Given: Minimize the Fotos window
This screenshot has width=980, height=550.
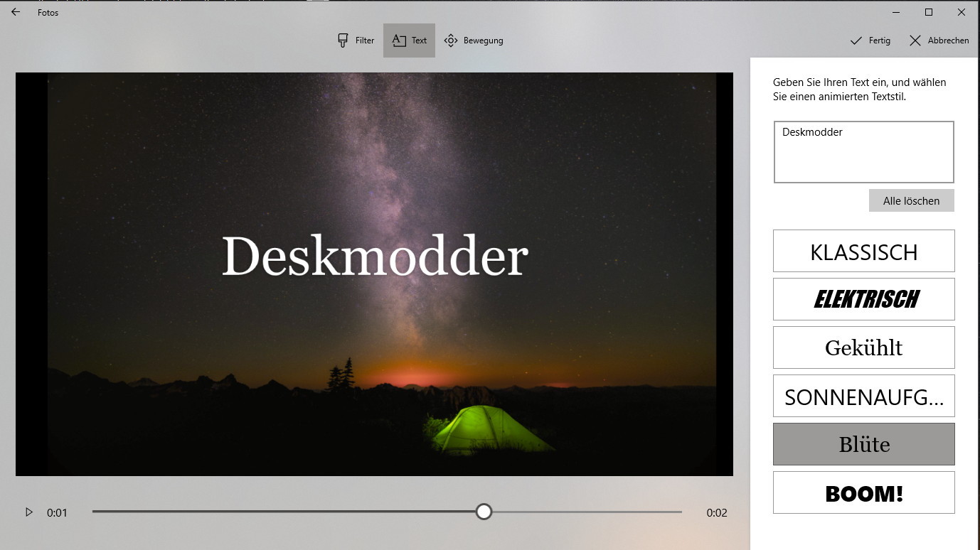Looking at the screenshot, I should pyautogui.click(x=895, y=12).
